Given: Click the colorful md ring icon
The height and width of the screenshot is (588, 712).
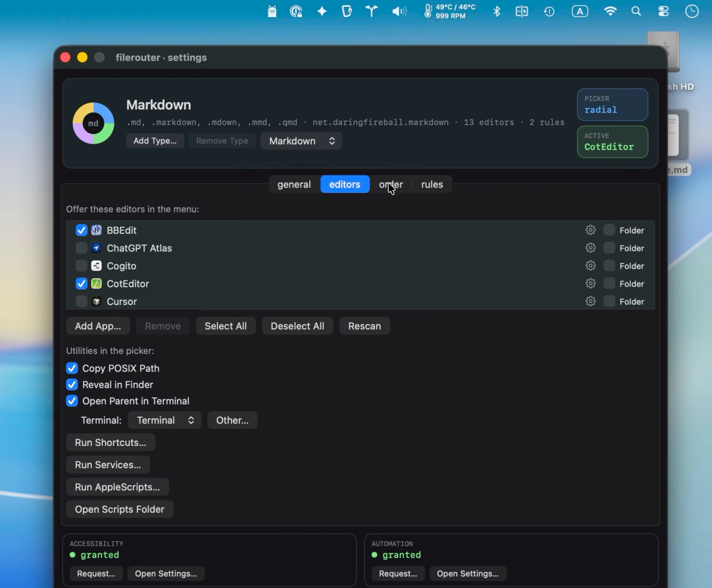Looking at the screenshot, I should point(93,123).
